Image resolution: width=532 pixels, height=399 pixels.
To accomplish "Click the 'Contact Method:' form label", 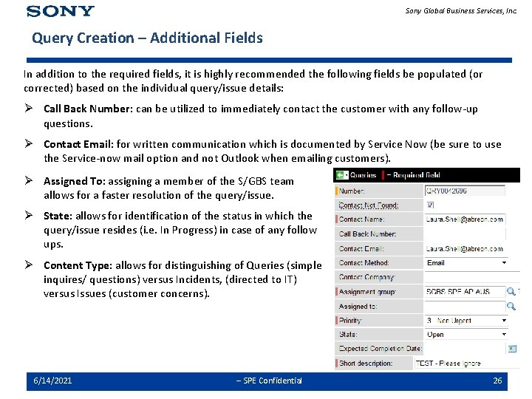I will [x=364, y=263].
